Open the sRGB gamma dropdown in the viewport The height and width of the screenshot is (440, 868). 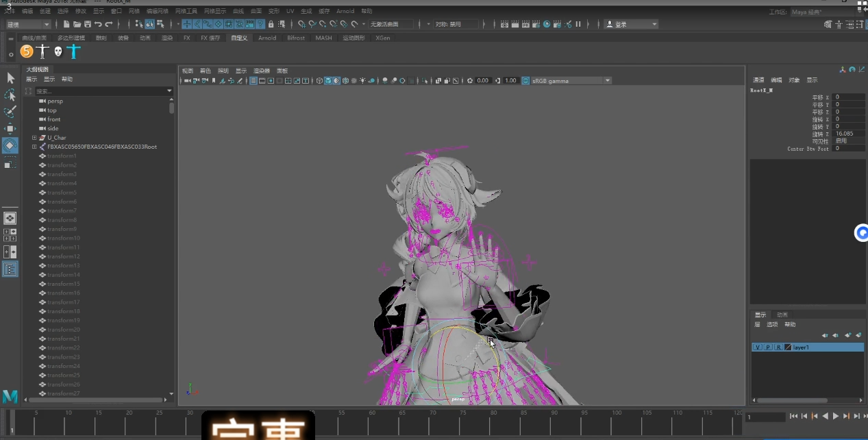pos(607,80)
